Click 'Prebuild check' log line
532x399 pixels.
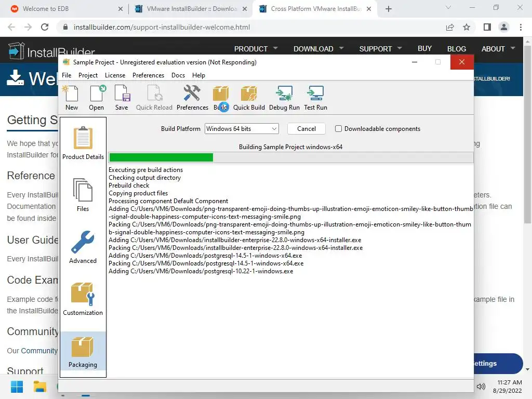click(x=129, y=185)
